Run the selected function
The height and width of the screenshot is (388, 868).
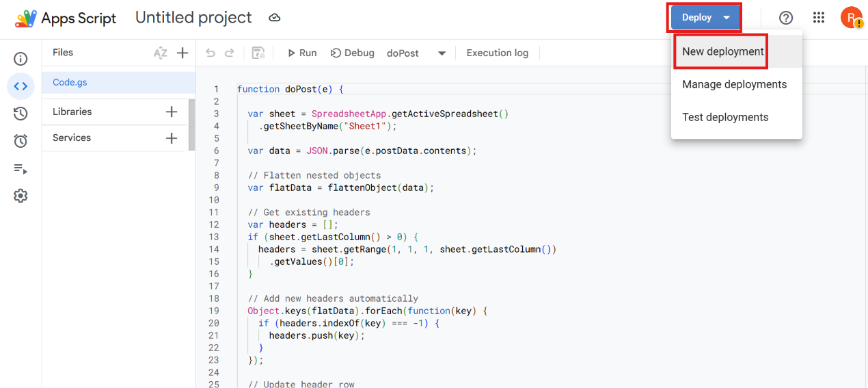pos(302,53)
